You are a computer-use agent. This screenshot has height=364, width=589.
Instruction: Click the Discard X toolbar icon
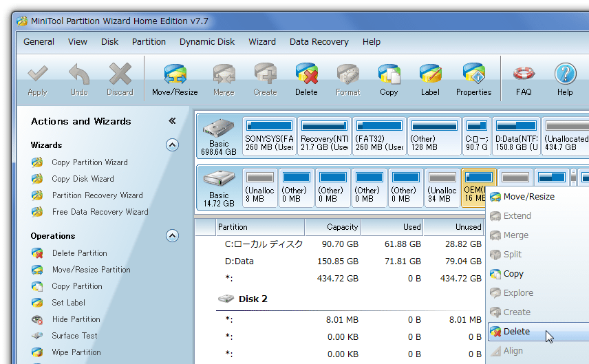[x=120, y=74]
